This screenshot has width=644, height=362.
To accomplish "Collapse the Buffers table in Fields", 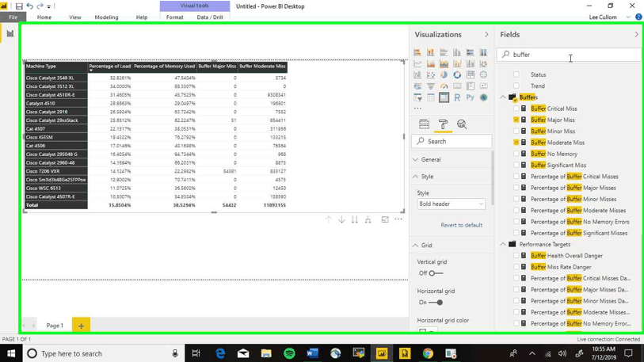I will pyautogui.click(x=503, y=97).
